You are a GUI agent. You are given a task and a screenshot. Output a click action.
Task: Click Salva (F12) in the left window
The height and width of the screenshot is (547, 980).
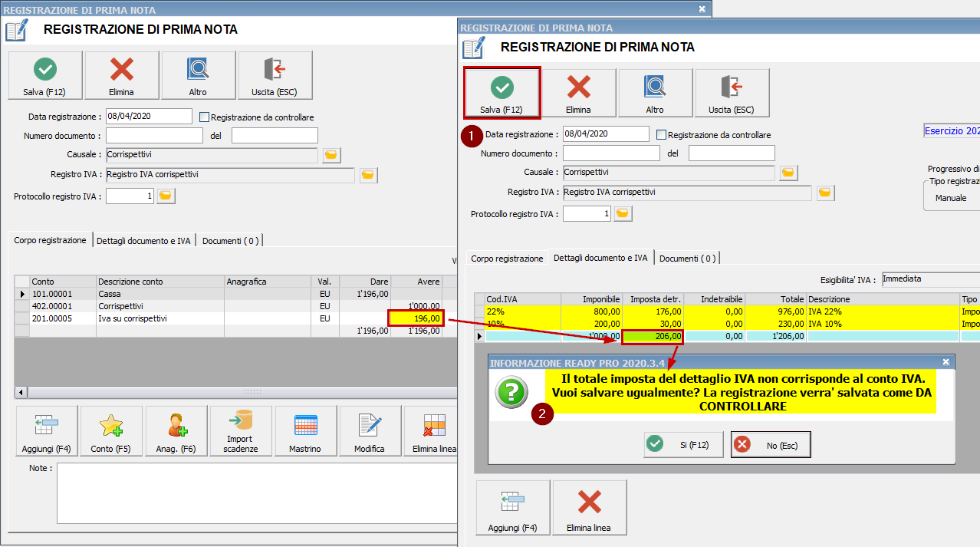click(45, 75)
